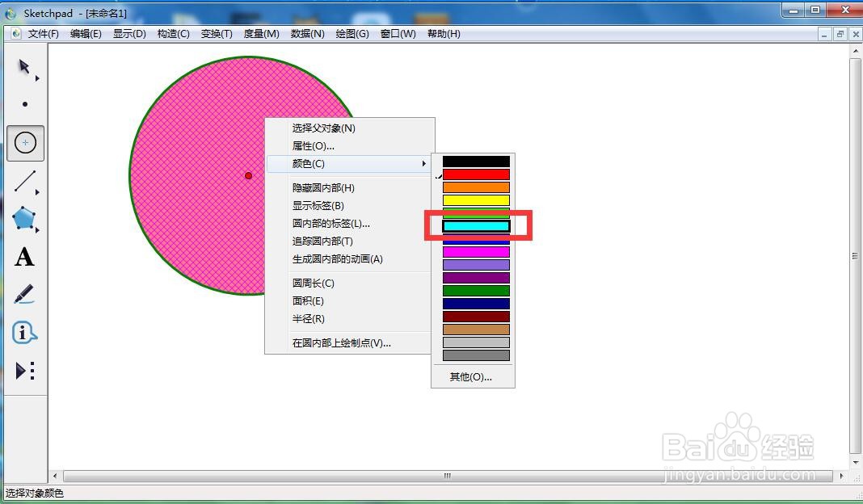Screen dimensions: 863x504
Task: Open the 显示(D) menu
Action: (x=129, y=34)
